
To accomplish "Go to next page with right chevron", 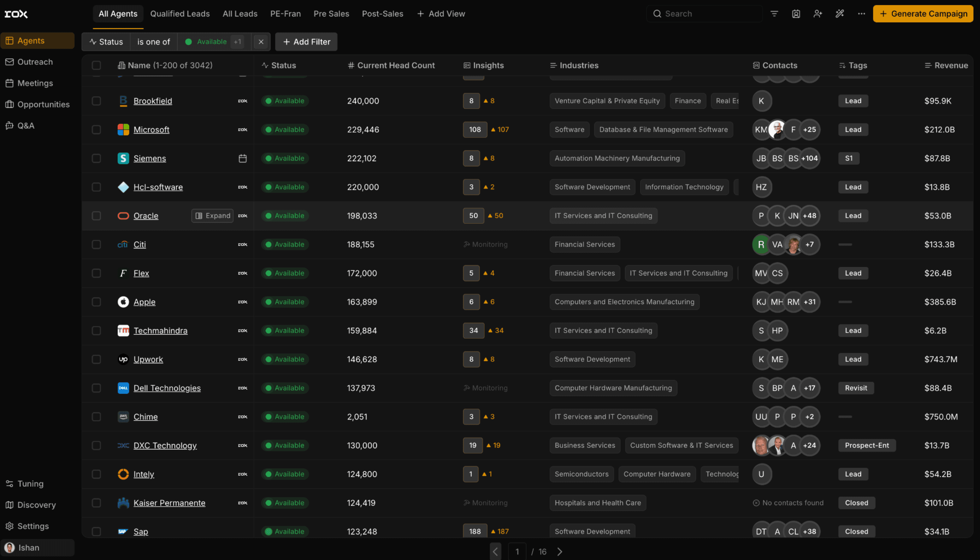I will click(x=560, y=552).
